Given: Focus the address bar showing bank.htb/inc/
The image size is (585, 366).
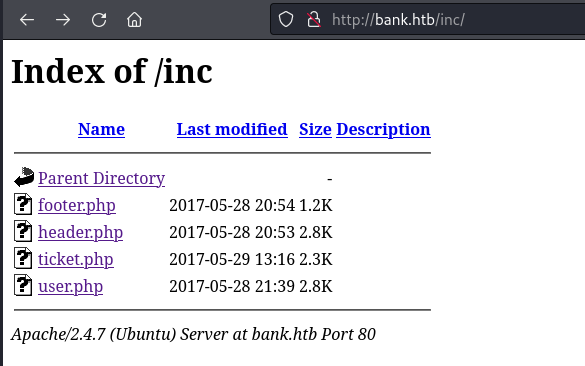Looking at the screenshot, I should 428,19.
